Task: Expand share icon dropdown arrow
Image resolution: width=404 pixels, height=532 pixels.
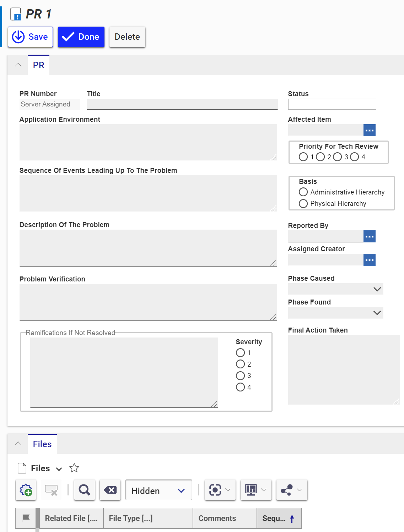Action: click(x=300, y=490)
